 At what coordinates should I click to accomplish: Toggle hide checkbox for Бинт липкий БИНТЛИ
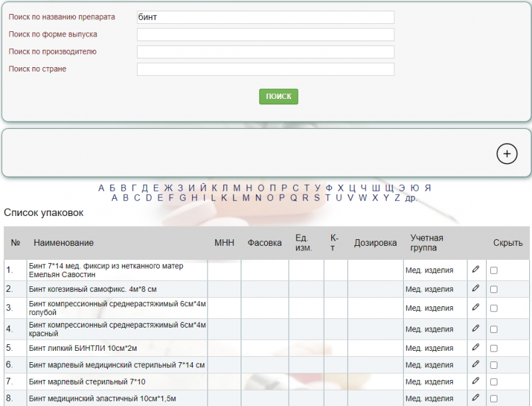[x=493, y=348]
